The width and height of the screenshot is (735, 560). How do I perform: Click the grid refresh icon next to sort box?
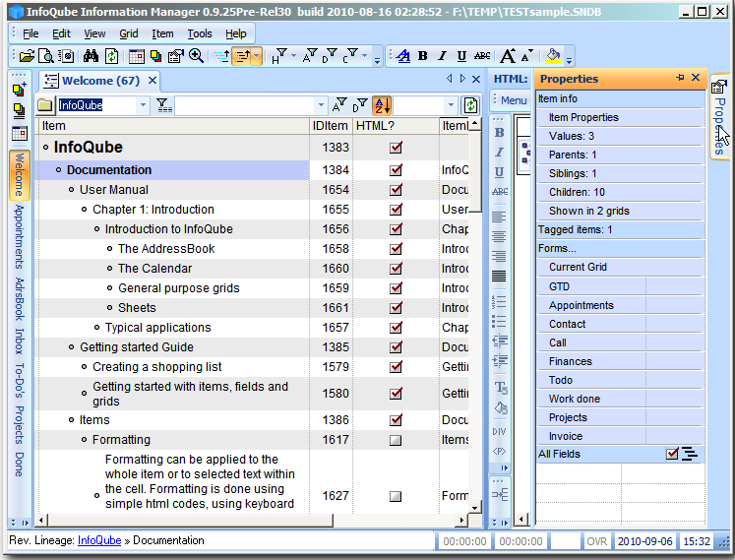coord(470,105)
